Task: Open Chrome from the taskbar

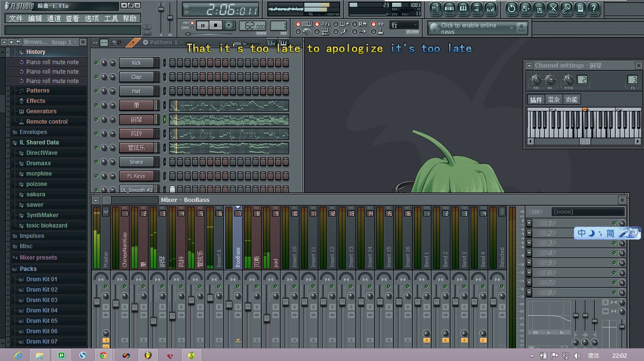Action: [103, 355]
